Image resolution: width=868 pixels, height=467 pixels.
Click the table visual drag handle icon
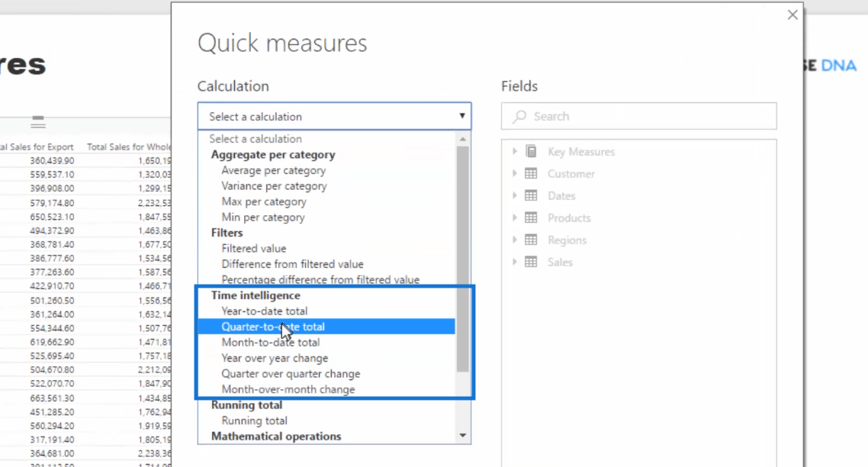click(x=38, y=122)
